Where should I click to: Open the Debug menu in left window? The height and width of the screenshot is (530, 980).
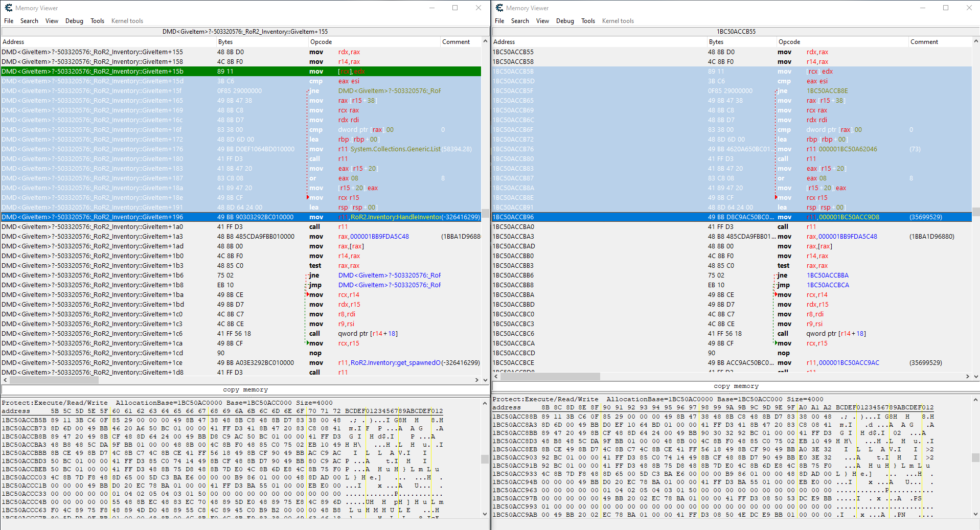pos(74,21)
